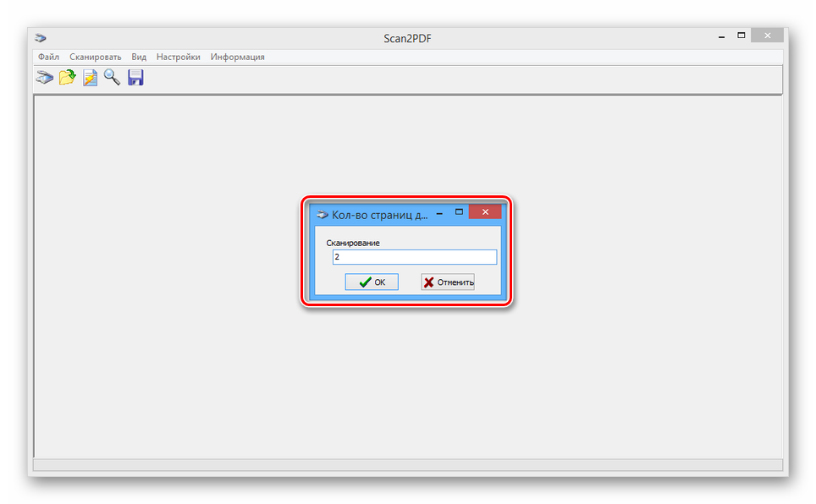Click the document with lightning bolt icon

tap(90, 78)
